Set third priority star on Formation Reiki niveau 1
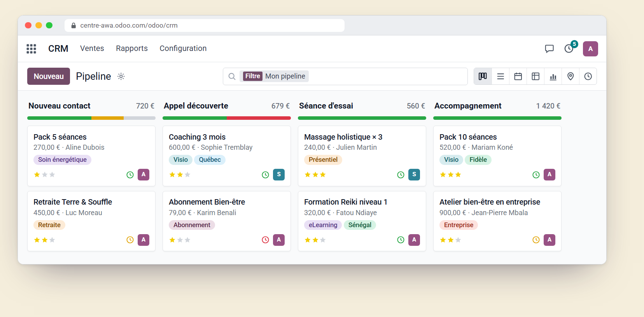The width and height of the screenshot is (644, 317). tap(323, 240)
